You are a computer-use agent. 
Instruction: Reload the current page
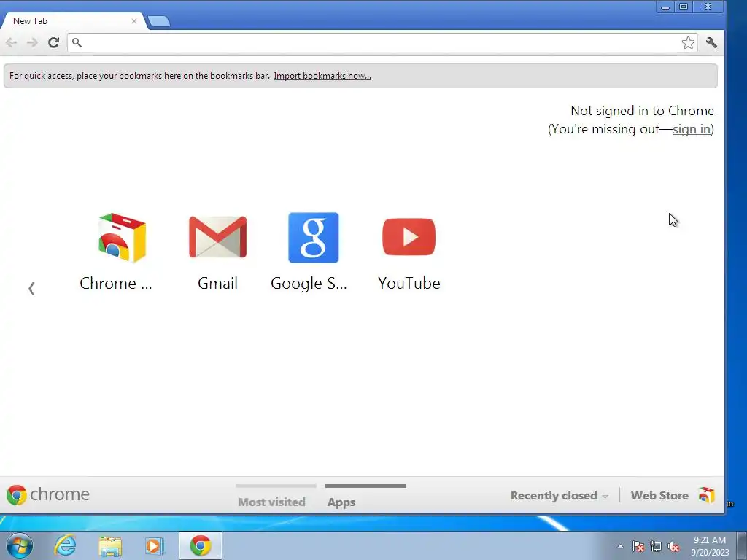(x=53, y=43)
